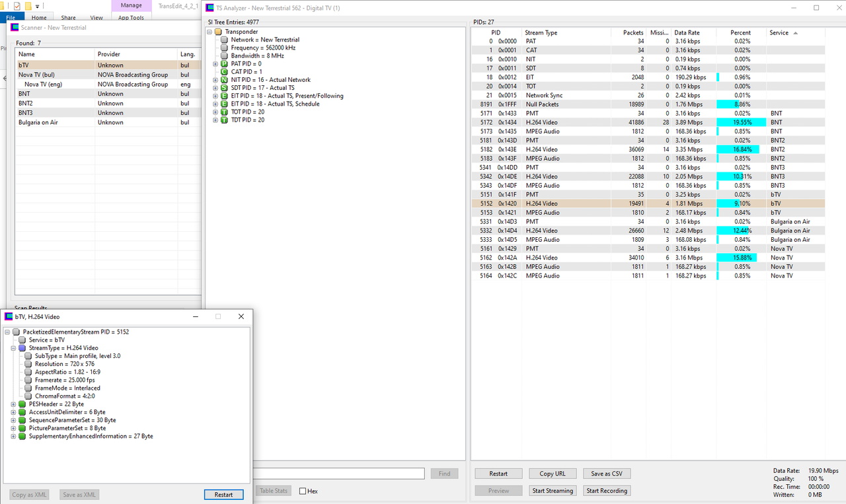Click E icon of EIT Schedule entry
The image size is (846, 504).
[x=224, y=104]
